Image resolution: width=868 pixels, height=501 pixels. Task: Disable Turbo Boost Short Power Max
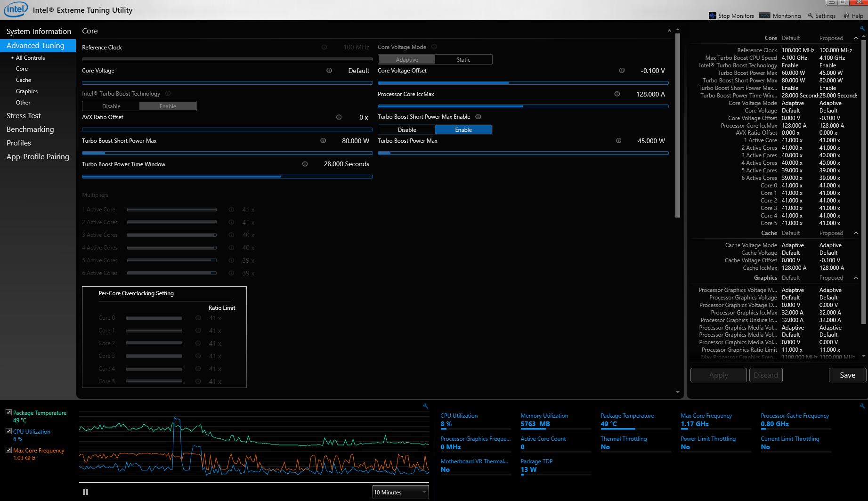click(x=406, y=130)
